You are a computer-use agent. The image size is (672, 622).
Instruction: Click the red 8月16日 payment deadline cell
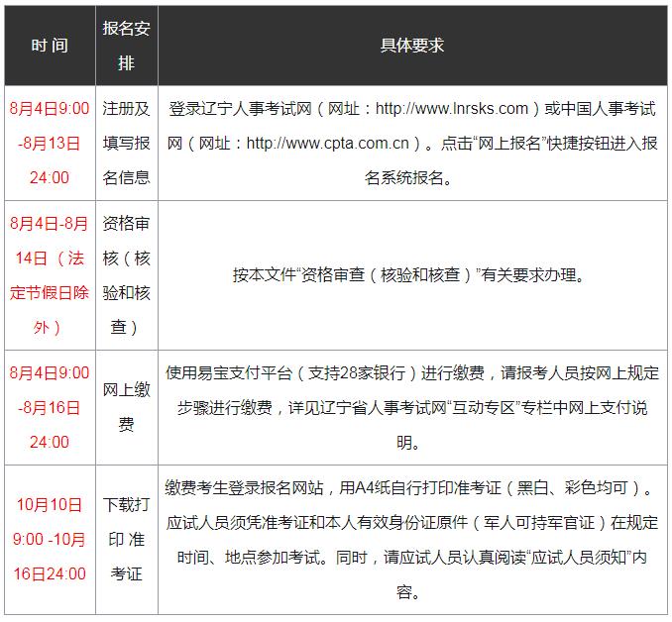[x=50, y=407]
